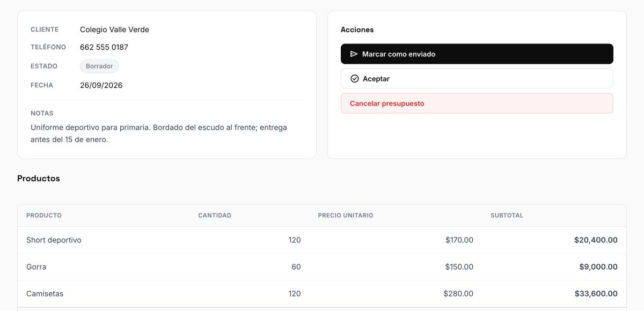644x311 pixels.
Task: Click quantity 120 in the Camisetas row
Action: tap(295, 294)
